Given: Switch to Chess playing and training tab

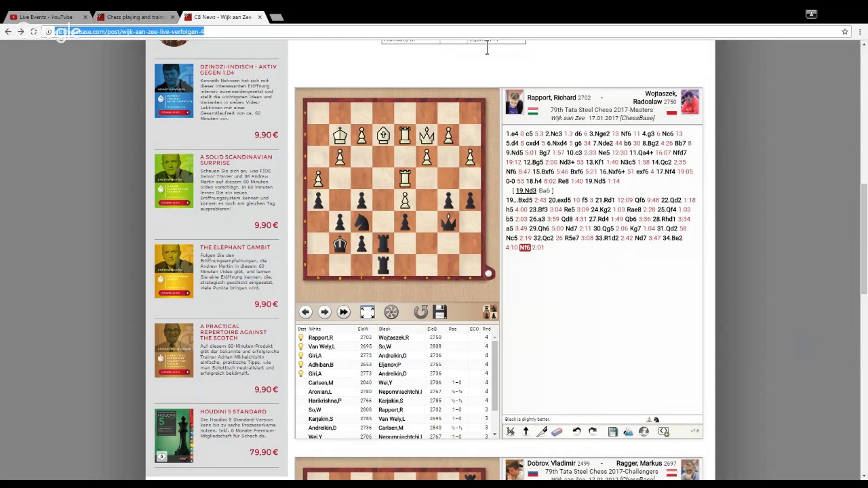Looking at the screenshot, I should [x=135, y=17].
